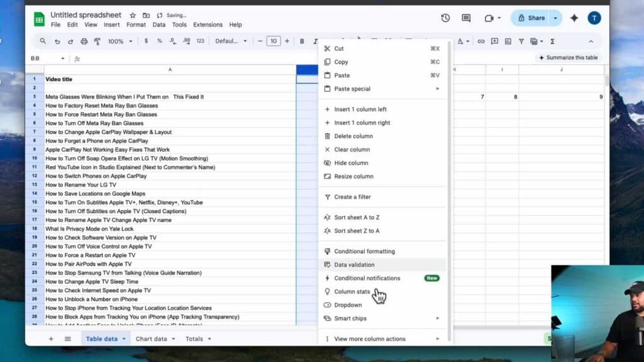Increase decimal places

click(x=186, y=41)
